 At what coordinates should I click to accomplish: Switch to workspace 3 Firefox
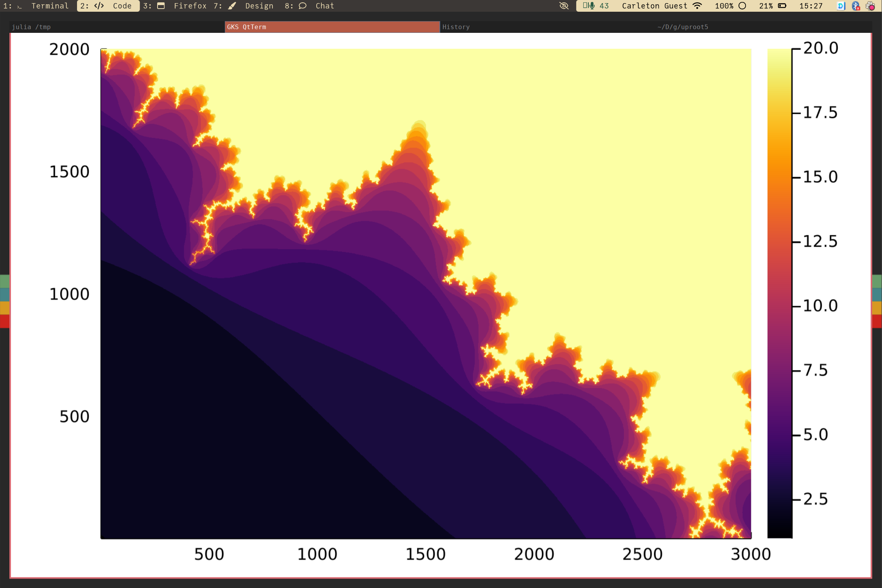(x=174, y=6)
